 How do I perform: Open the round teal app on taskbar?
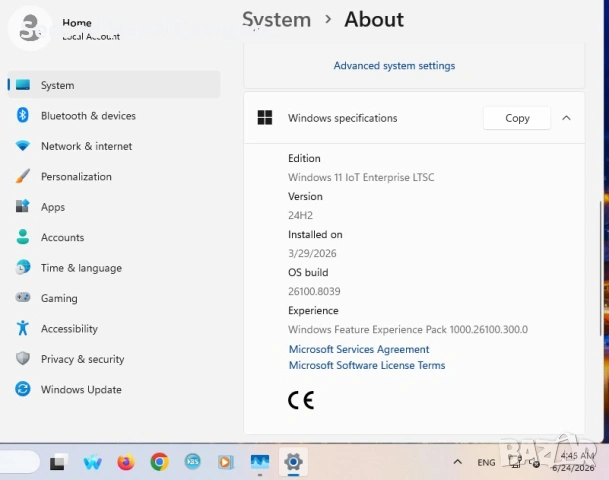pyautogui.click(x=193, y=462)
